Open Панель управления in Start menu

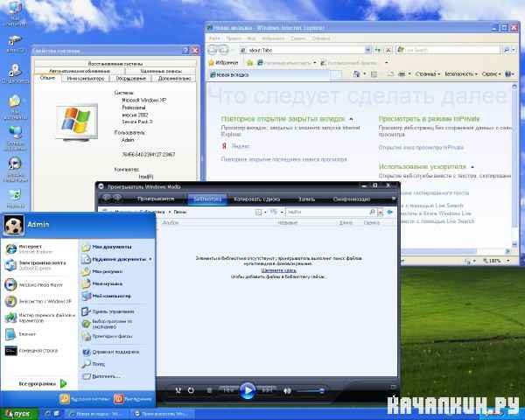(116, 311)
